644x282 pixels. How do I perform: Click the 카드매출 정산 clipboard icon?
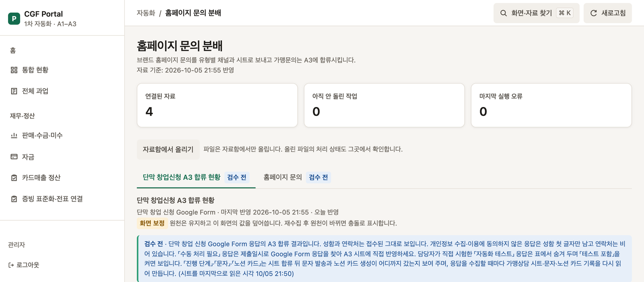(x=14, y=178)
